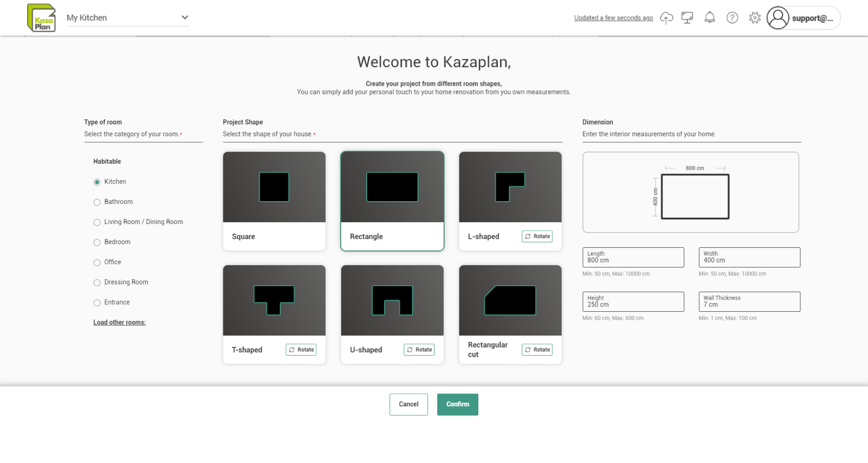Open the help question mark icon
Image resolution: width=868 pixels, height=463 pixels.
[732, 18]
